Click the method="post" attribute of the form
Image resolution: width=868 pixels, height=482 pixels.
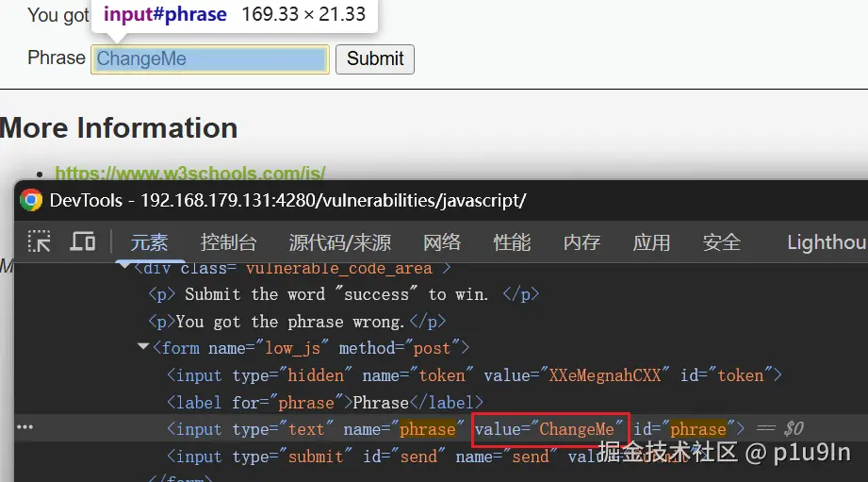(x=400, y=348)
